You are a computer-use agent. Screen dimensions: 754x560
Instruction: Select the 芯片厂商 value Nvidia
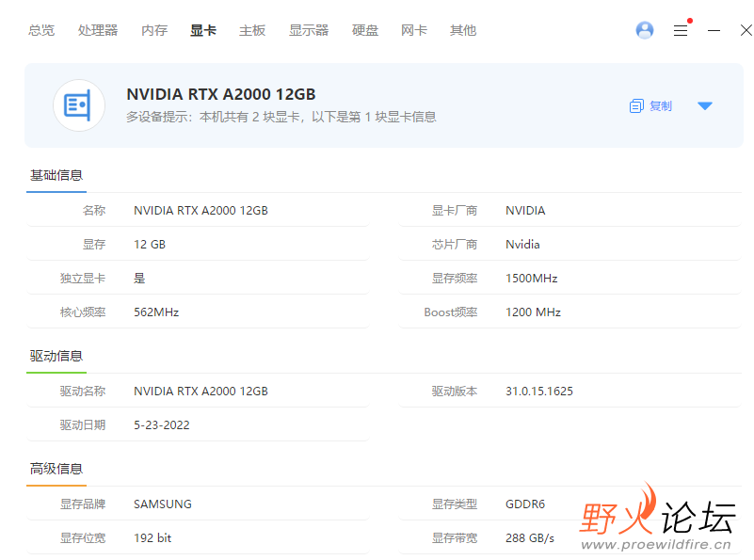click(522, 244)
